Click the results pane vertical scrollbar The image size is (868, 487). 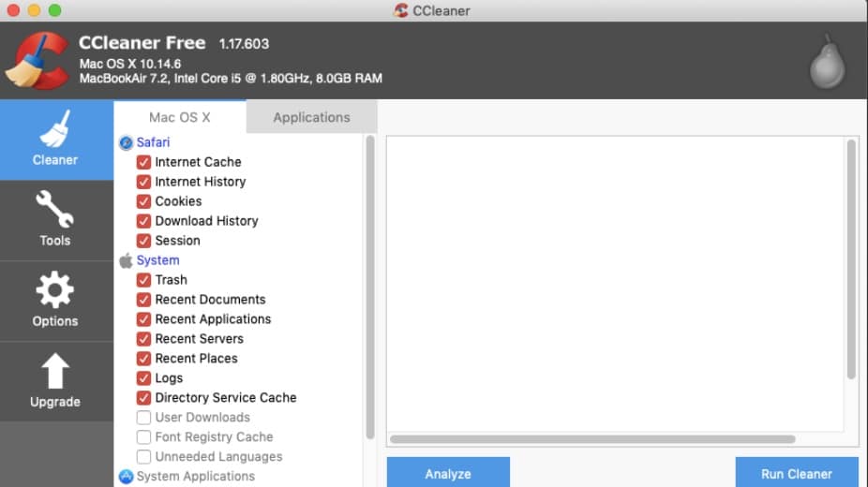click(851, 258)
